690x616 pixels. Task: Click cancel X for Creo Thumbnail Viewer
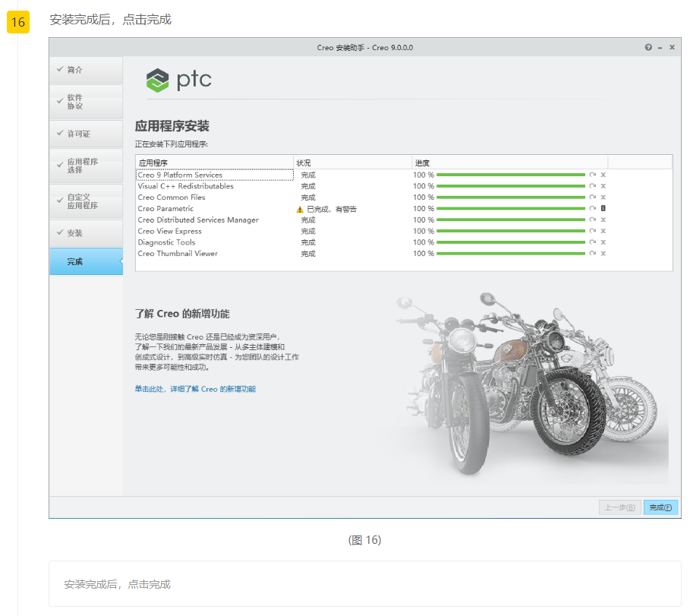(603, 253)
